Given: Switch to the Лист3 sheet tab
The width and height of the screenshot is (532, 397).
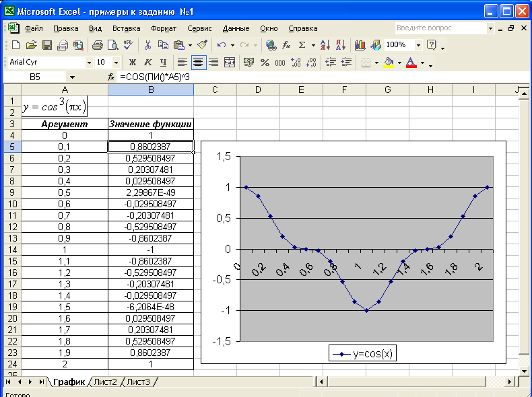Looking at the screenshot, I should coord(139,382).
